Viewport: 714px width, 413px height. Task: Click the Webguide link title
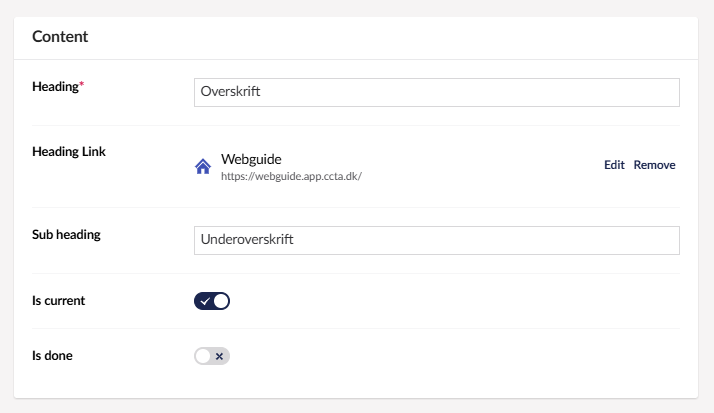click(x=251, y=159)
